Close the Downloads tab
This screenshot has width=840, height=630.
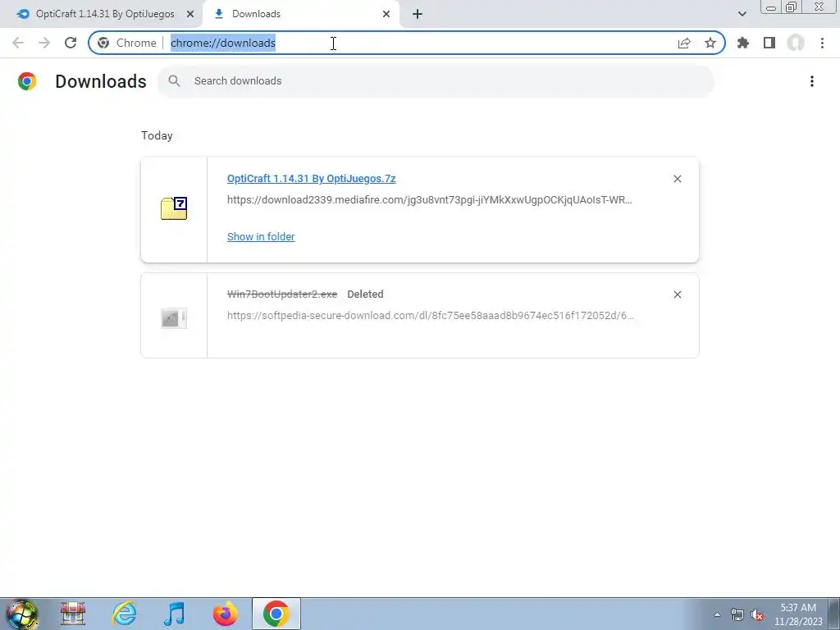tap(386, 15)
